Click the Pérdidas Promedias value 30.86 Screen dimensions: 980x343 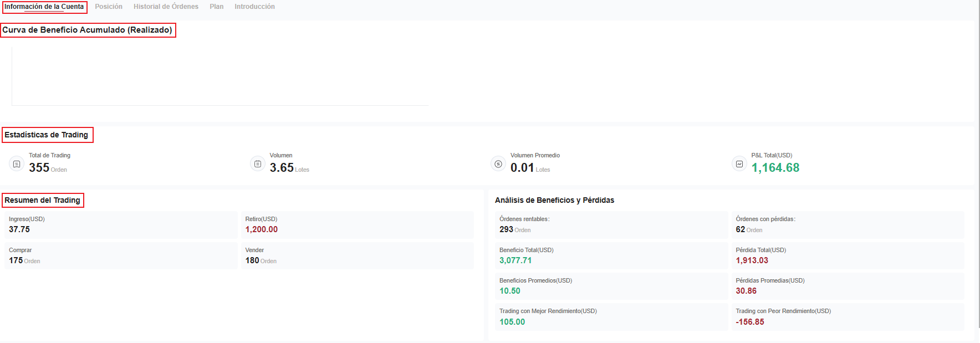coord(746,291)
